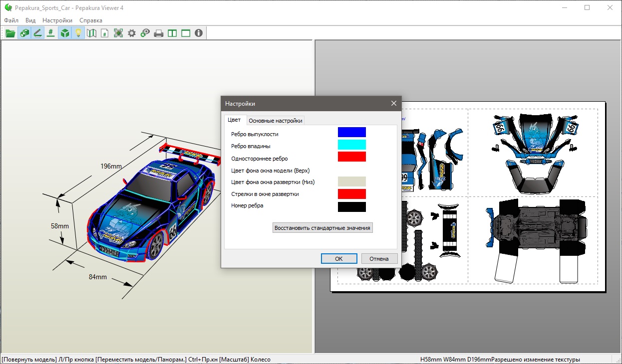This screenshot has height=364, width=622.
Task: Switch to the Основные настройки tab
Action: pyautogui.click(x=275, y=121)
